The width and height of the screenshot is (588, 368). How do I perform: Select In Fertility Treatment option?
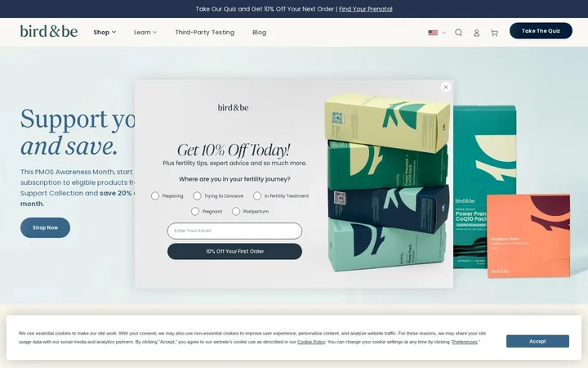(x=257, y=196)
